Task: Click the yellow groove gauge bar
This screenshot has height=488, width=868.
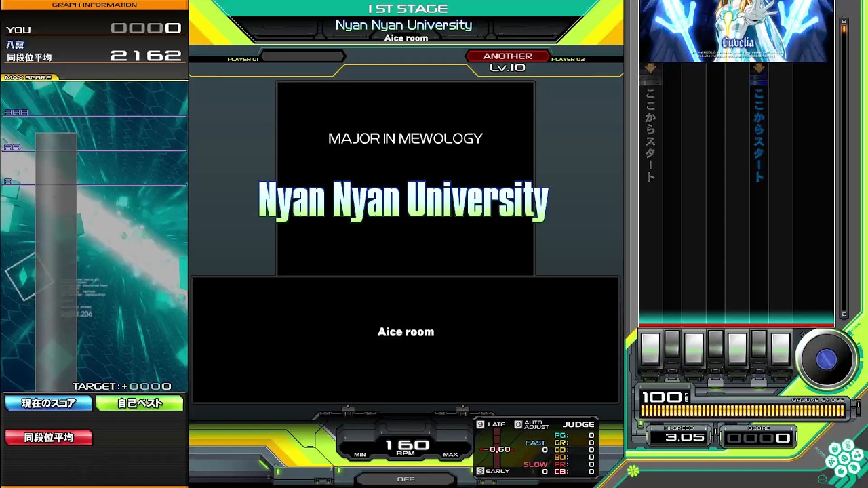Action: coord(743,411)
